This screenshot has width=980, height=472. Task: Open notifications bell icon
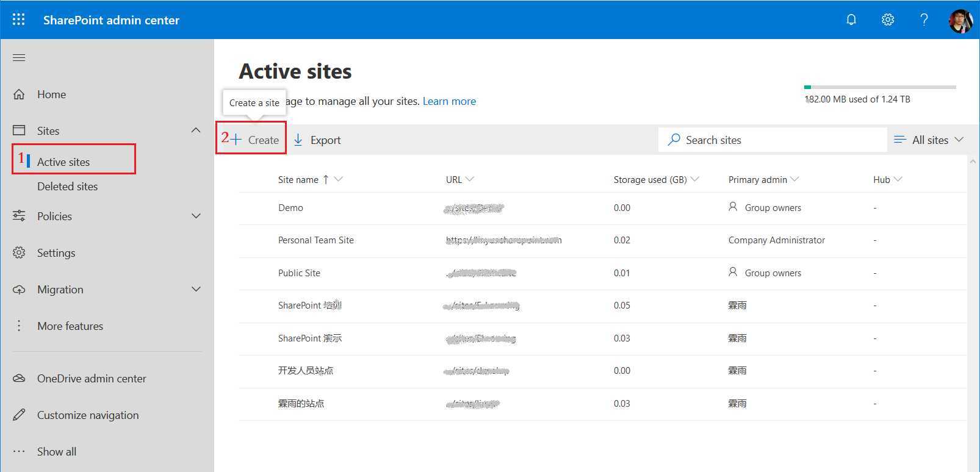(x=851, y=20)
